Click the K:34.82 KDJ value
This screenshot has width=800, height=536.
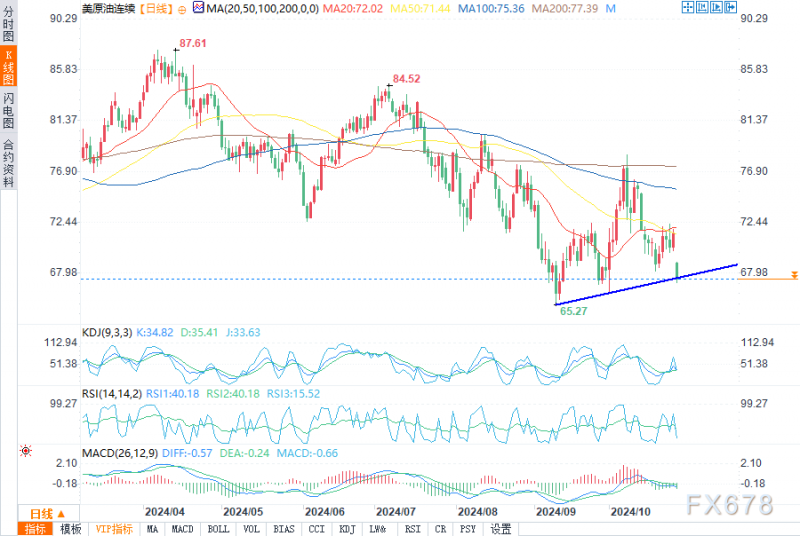coord(155,333)
